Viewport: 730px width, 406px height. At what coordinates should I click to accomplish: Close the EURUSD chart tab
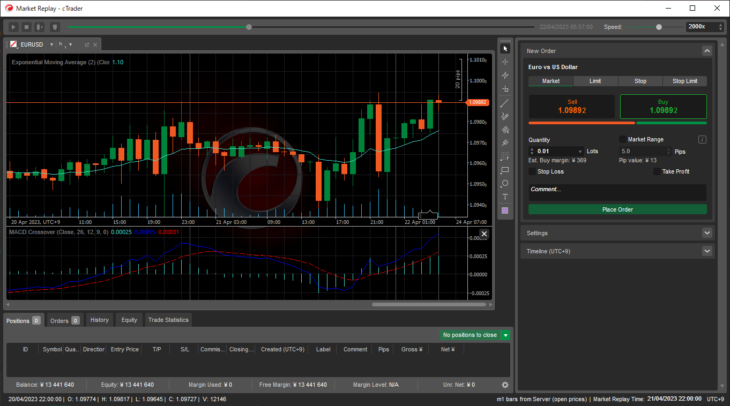pyautogui.click(x=95, y=45)
